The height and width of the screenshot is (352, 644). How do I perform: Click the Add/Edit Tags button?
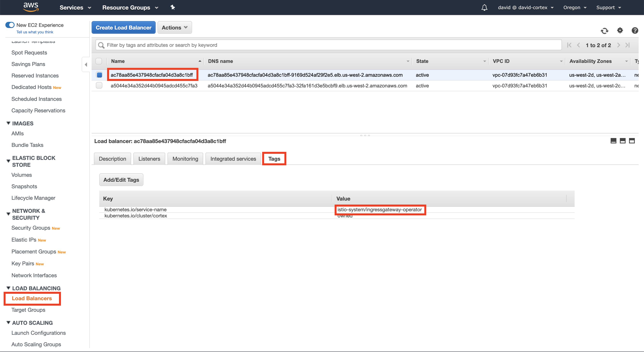click(121, 180)
